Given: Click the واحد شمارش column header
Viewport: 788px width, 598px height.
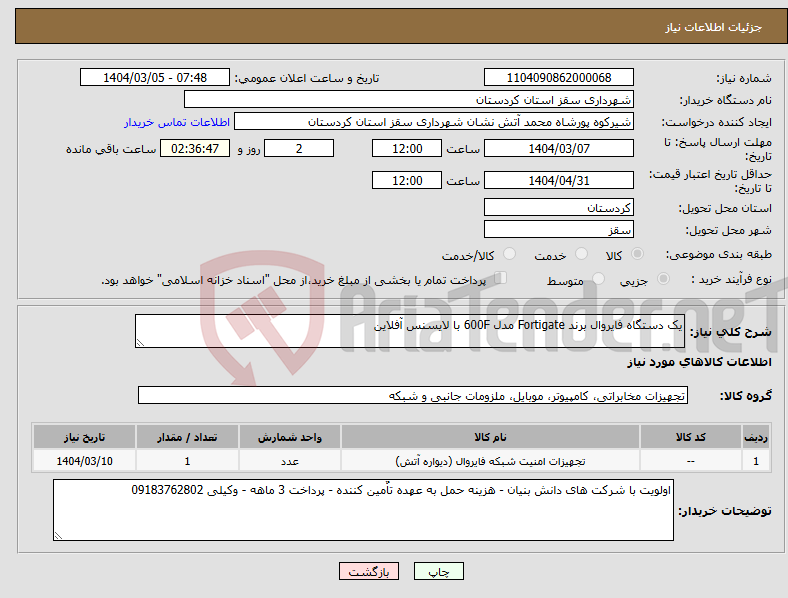Looking at the screenshot, I should coord(290,437).
